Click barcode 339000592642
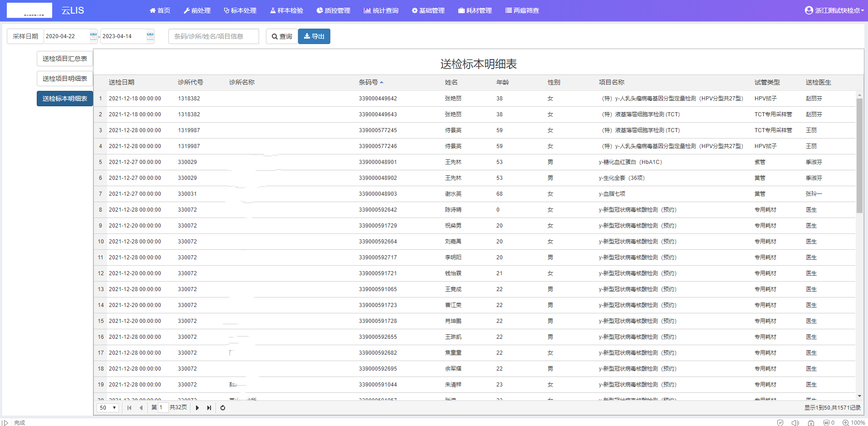The width and height of the screenshot is (868, 426). pos(378,210)
